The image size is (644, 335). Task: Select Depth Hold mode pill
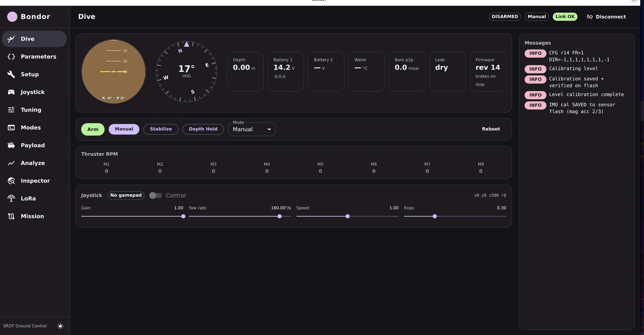(x=203, y=129)
